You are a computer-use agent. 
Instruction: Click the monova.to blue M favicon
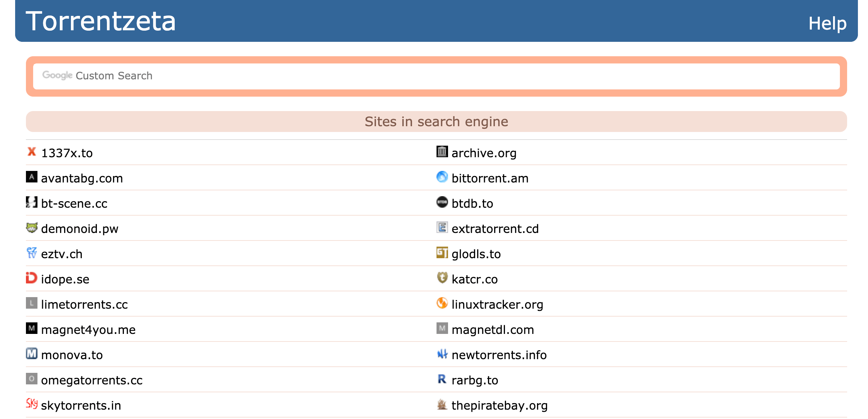click(32, 354)
